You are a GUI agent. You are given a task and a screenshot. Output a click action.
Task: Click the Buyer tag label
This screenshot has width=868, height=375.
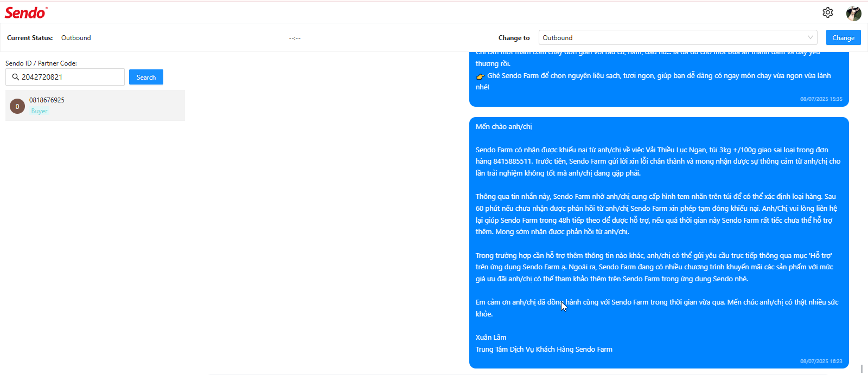(39, 111)
